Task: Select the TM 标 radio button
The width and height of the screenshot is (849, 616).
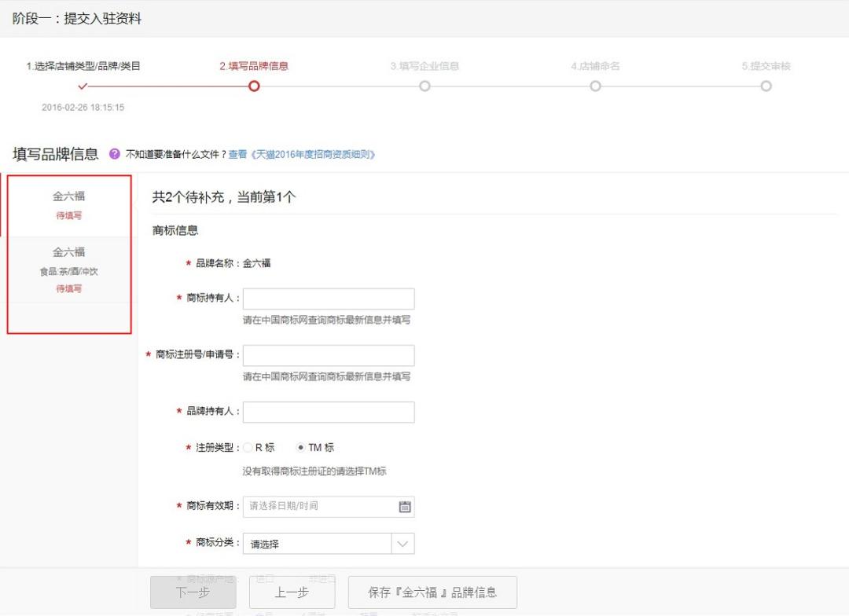Action: (x=302, y=447)
